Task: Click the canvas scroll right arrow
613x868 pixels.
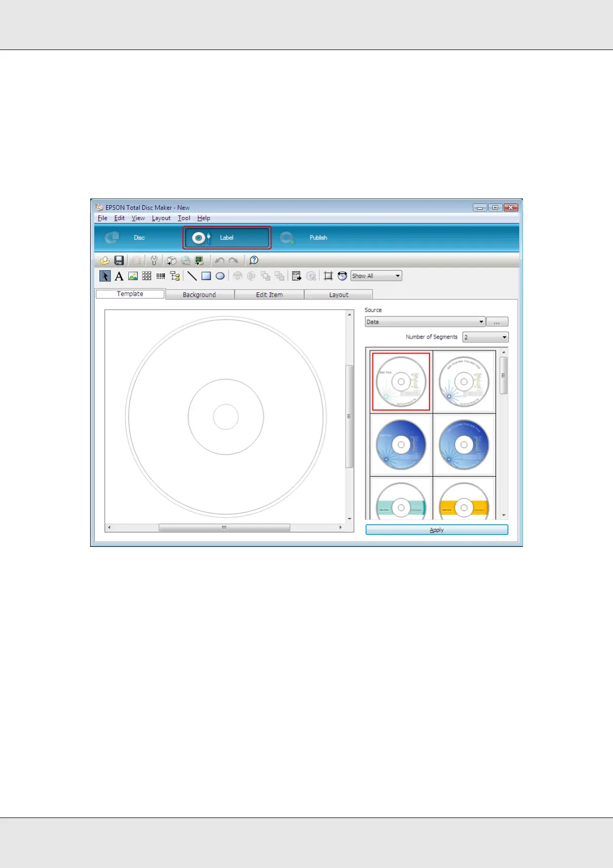Action: click(340, 527)
